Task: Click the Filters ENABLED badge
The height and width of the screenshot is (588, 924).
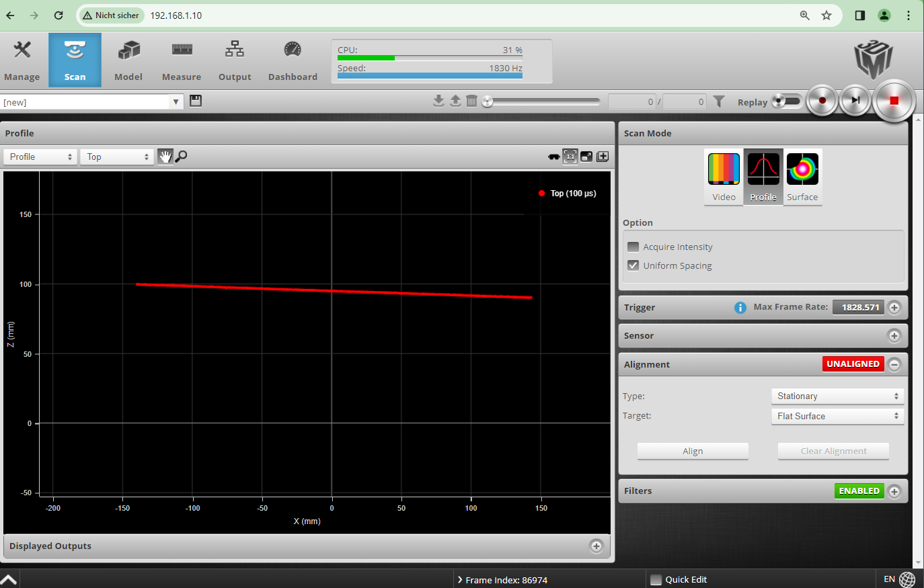Action: [x=859, y=491]
